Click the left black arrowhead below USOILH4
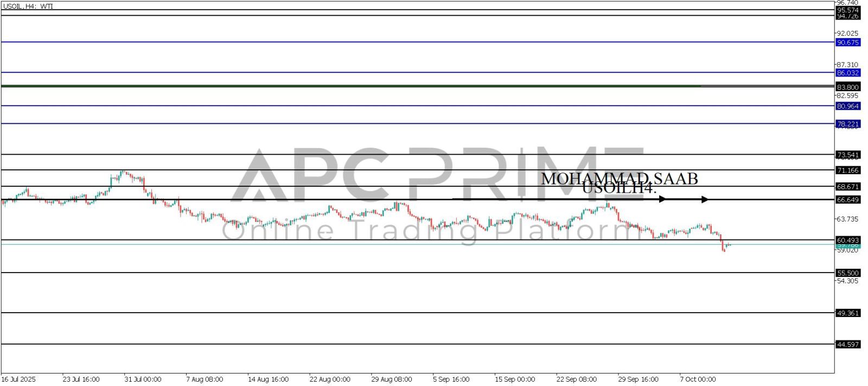868x386 pixels. coord(662,199)
